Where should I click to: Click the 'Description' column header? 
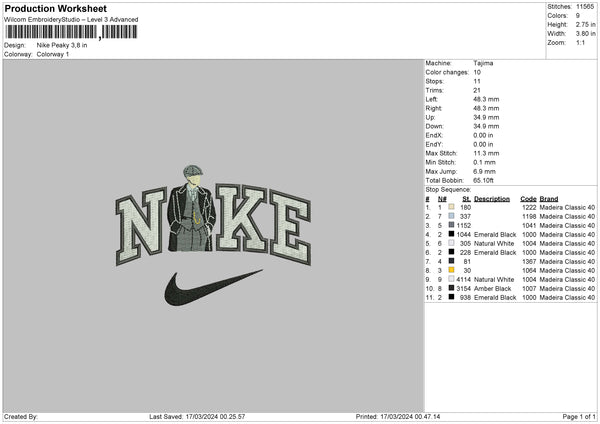(x=492, y=199)
